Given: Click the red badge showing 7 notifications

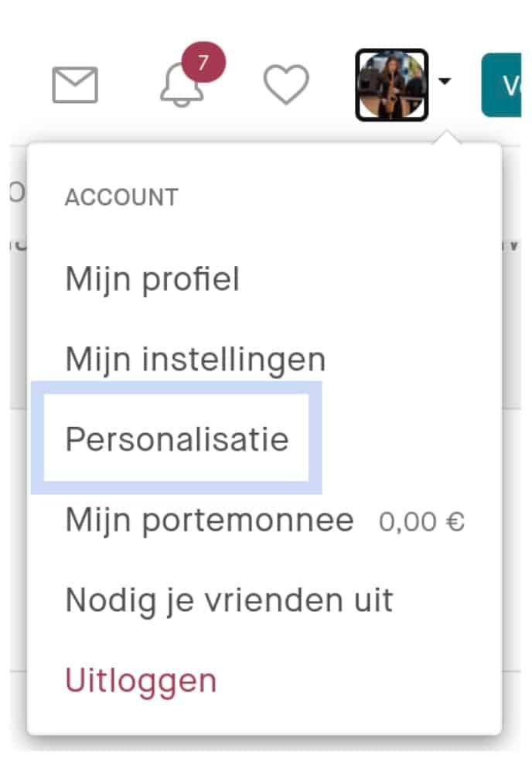Looking at the screenshot, I should click(203, 63).
